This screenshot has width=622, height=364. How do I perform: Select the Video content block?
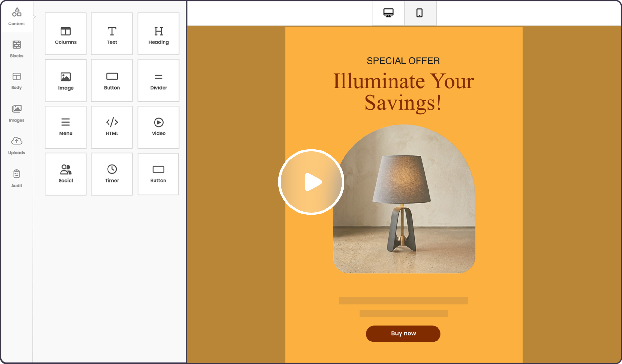coord(158,127)
